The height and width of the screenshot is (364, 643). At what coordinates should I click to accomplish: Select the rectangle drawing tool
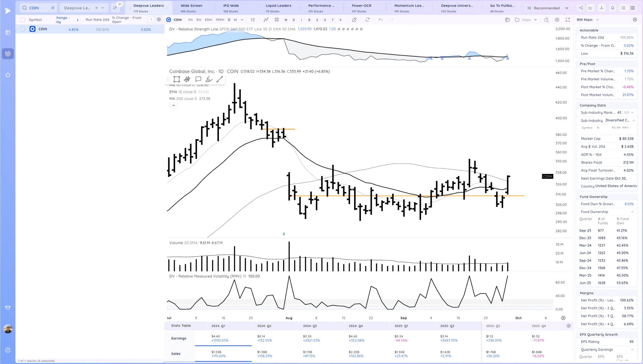tap(177, 79)
